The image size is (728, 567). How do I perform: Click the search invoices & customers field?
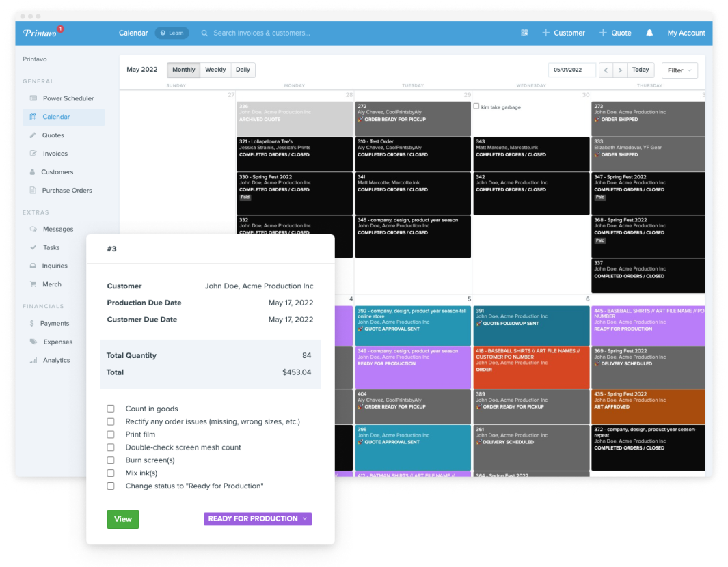click(x=261, y=33)
